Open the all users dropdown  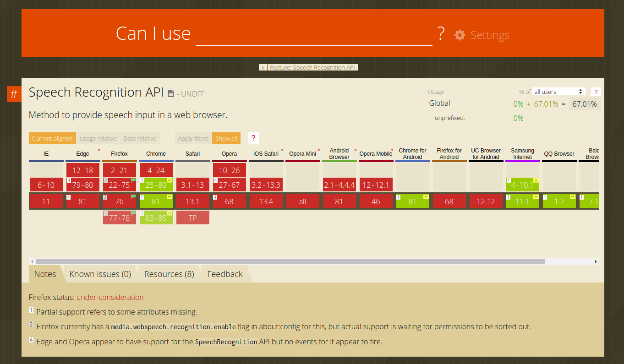pyautogui.click(x=559, y=92)
